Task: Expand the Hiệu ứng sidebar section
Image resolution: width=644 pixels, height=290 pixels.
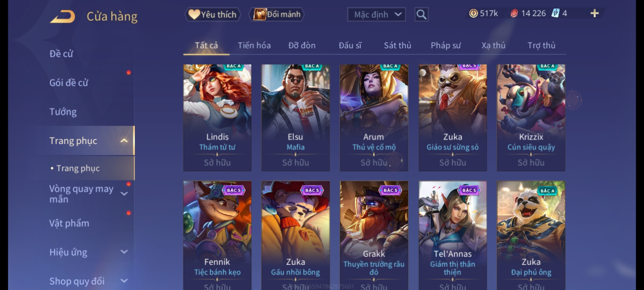Action: point(124,252)
